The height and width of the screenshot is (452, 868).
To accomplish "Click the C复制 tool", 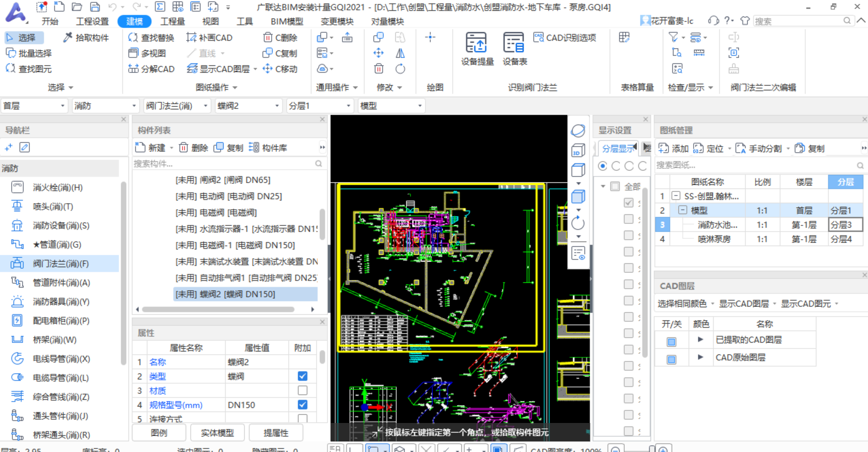I will (x=280, y=53).
